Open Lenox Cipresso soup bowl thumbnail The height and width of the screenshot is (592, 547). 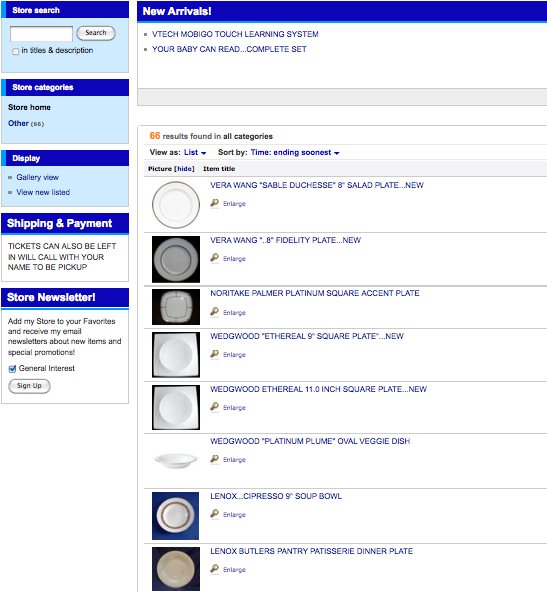(176, 516)
